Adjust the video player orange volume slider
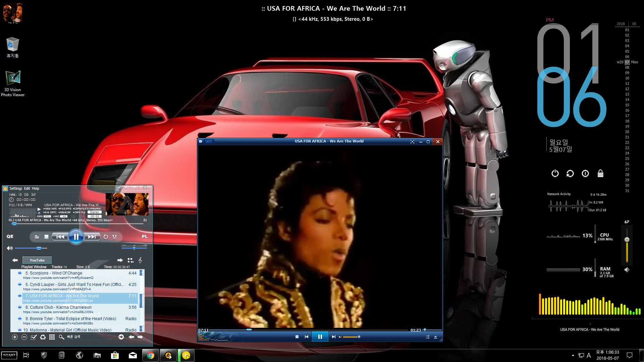 (352, 337)
